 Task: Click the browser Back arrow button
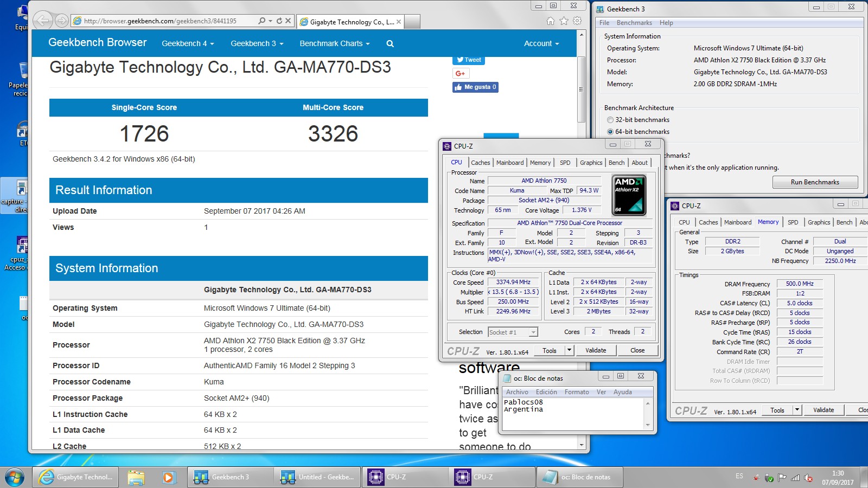click(x=43, y=21)
